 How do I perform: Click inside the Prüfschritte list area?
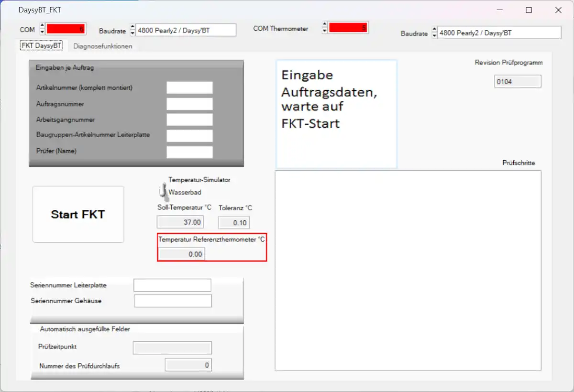coord(408,270)
